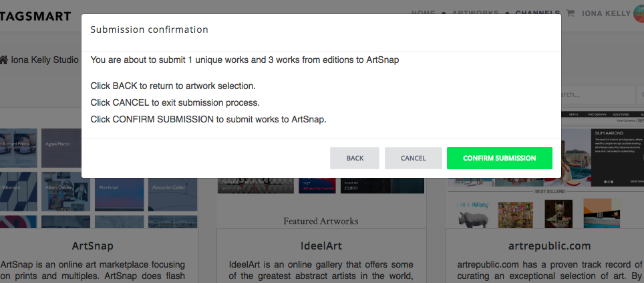Click the Iona Kelly Studio breadcrumb
Viewport: 644px width, 283px height.
tap(44, 60)
